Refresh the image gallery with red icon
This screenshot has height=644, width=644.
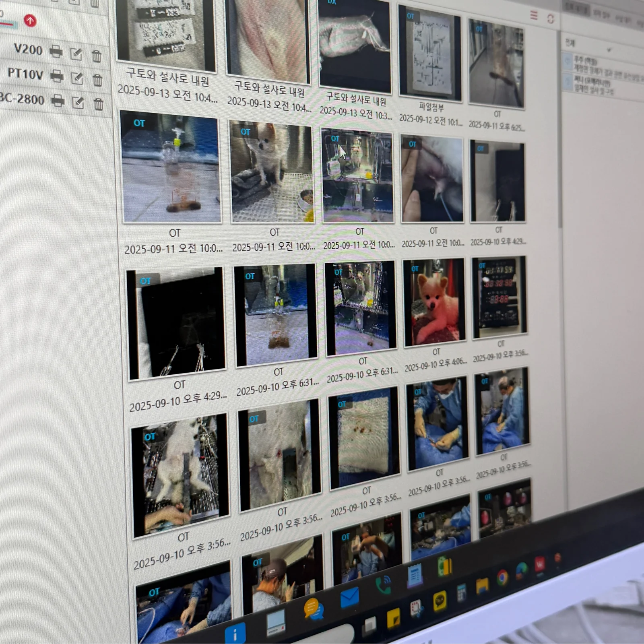click(x=551, y=19)
